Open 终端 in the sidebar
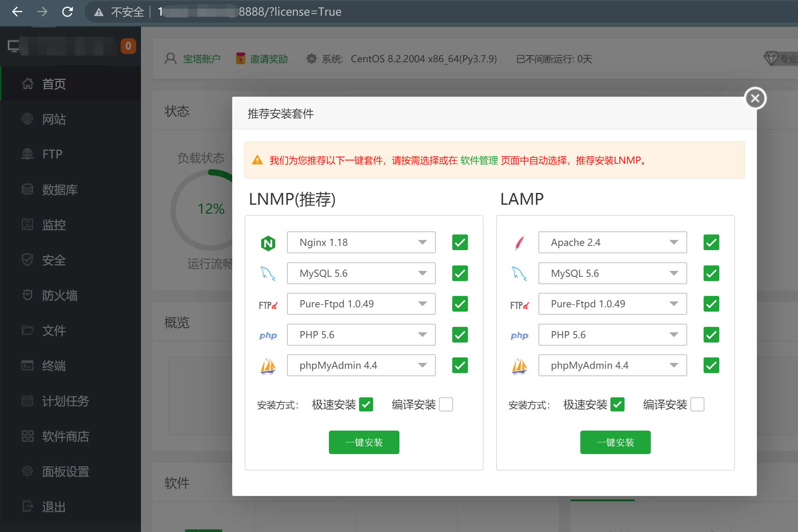This screenshot has height=532, width=798. pos(70,366)
